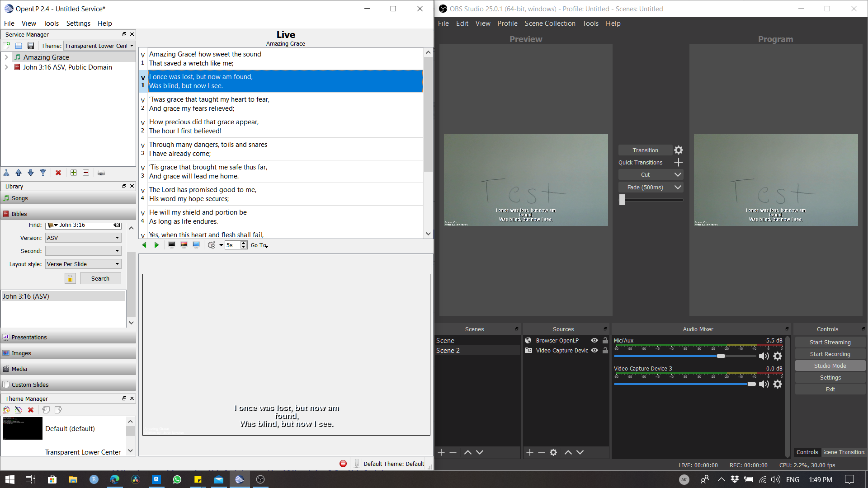Viewport: 868px width, 488px height.
Task: Toggle visibility eye icon for Browser OpenLP source
Action: [x=594, y=340]
